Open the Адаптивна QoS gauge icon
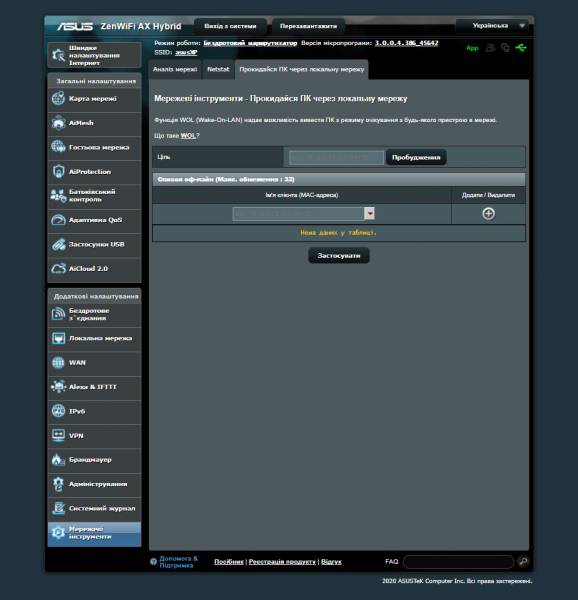The width and height of the screenshot is (578, 600). 58,220
